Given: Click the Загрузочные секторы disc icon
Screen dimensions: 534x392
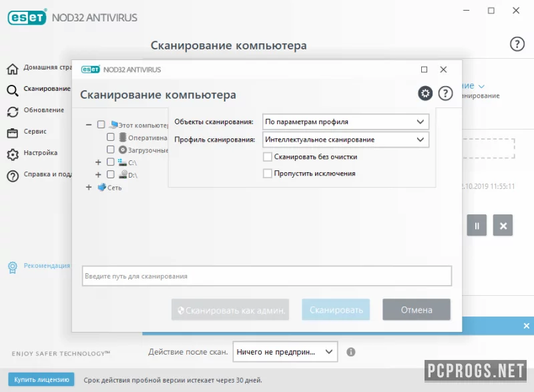Looking at the screenshot, I should 123,150.
